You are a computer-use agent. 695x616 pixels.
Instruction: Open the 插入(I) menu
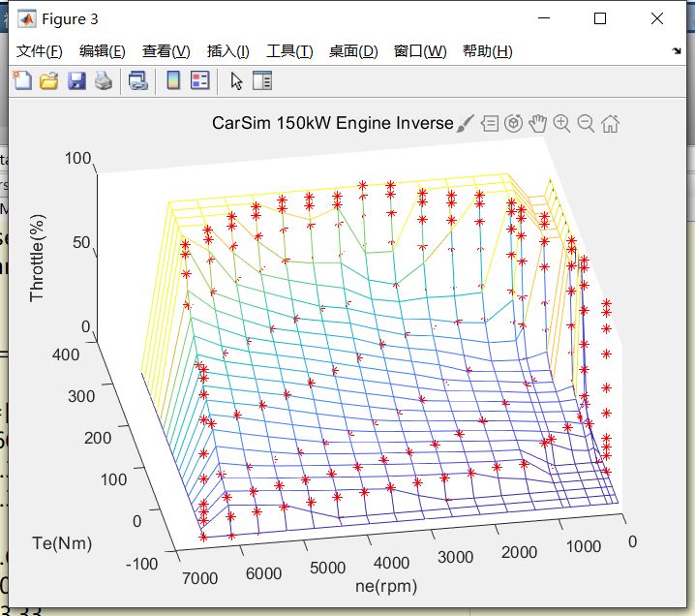[x=227, y=51]
